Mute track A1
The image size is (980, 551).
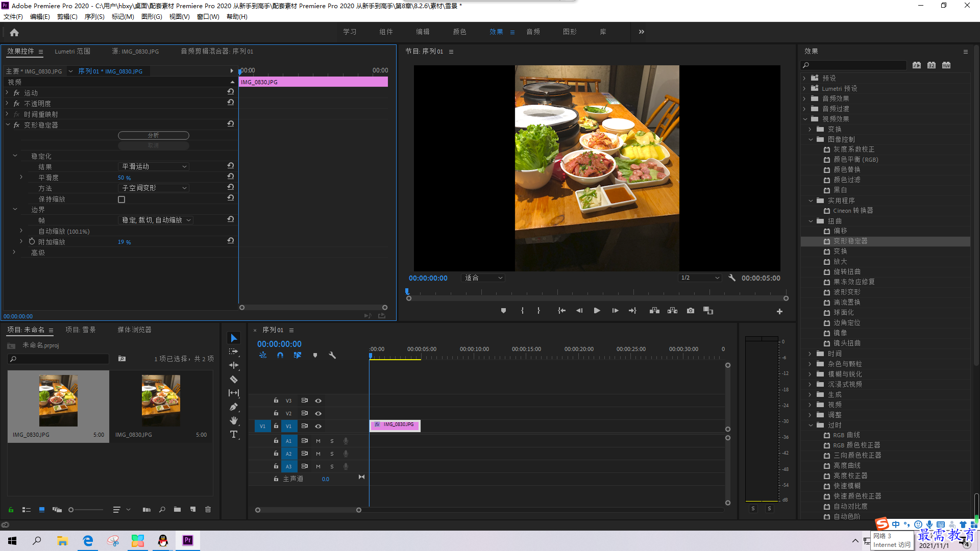click(x=318, y=441)
